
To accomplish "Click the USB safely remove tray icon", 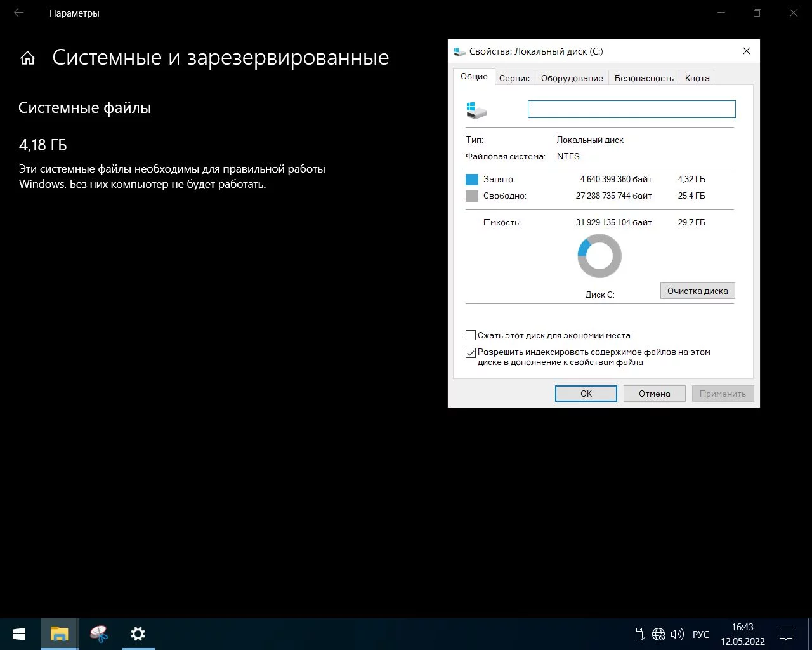I will coord(639,634).
